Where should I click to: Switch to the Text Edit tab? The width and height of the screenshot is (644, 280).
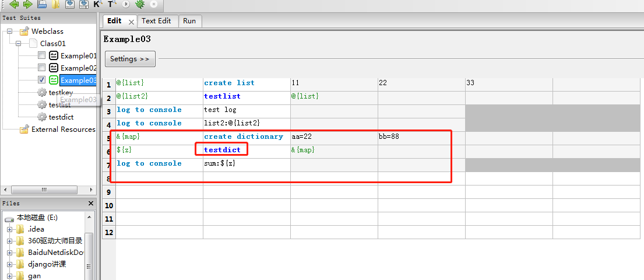pyautogui.click(x=156, y=21)
